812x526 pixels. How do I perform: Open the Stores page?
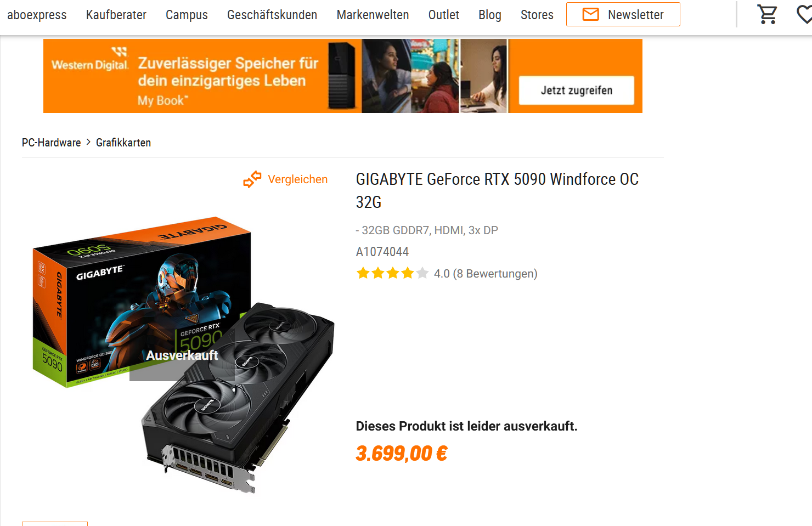point(537,15)
